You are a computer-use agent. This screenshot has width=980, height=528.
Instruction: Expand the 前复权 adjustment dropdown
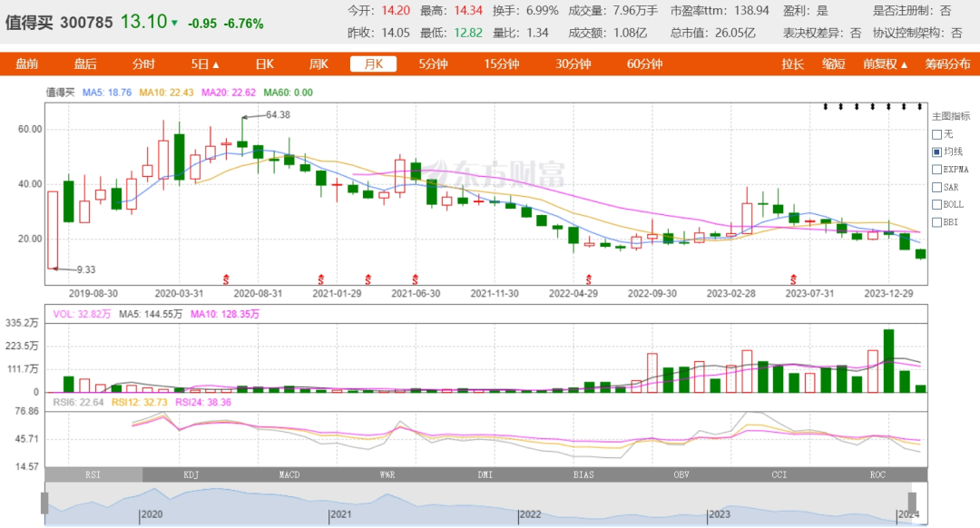(x=886, y=64)
